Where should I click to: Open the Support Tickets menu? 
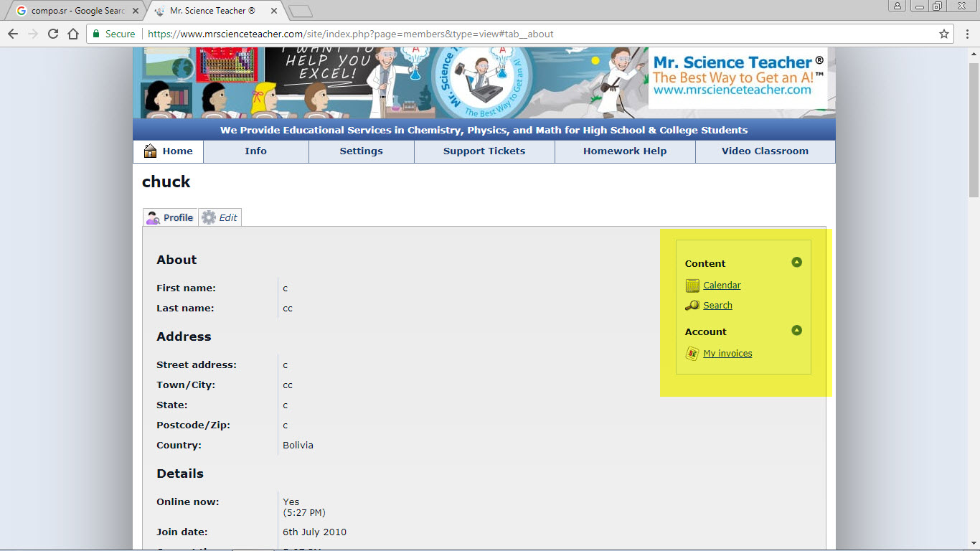(484, 151)
